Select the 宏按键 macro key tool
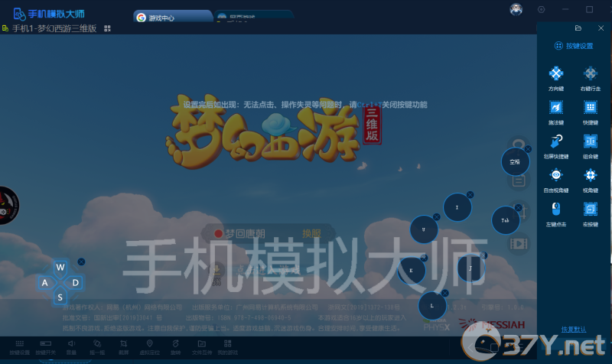 (x=590, y=214)
